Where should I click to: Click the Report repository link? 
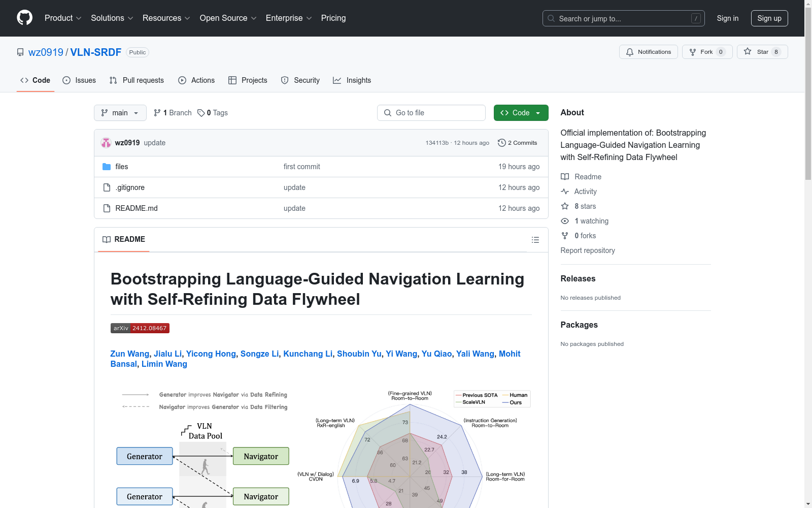[x=588, y=250]
